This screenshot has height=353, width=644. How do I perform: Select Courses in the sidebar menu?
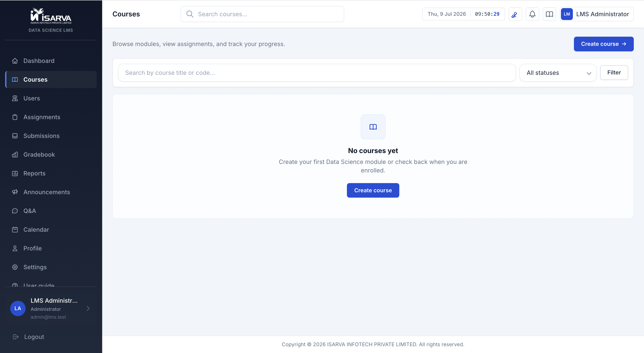[51, 80]
